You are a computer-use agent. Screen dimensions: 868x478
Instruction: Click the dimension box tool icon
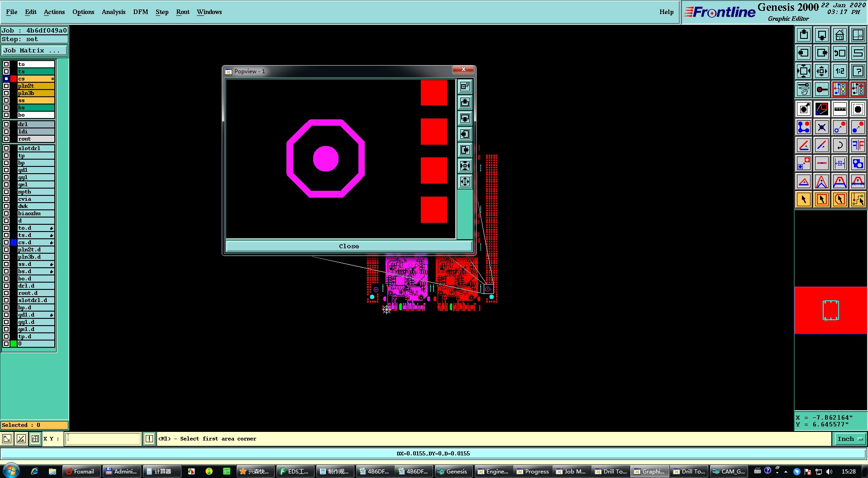(839, 163)
